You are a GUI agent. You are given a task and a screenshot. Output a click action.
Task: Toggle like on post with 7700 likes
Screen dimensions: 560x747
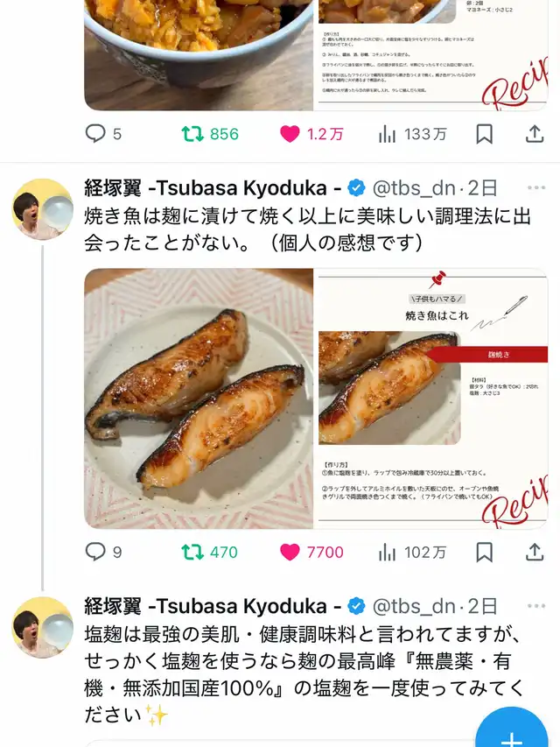tap(311, 553)
